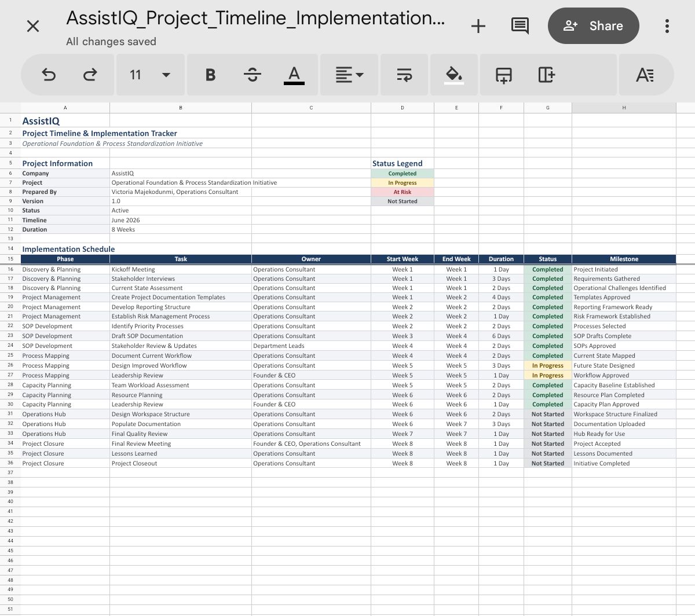Close the spreadsheet with the X icon

coord(33,26)
